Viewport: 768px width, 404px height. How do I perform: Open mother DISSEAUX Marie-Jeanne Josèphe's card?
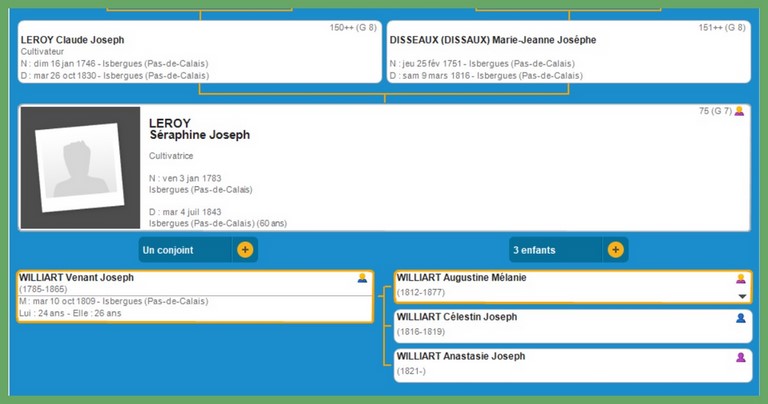tap(493, 40)
